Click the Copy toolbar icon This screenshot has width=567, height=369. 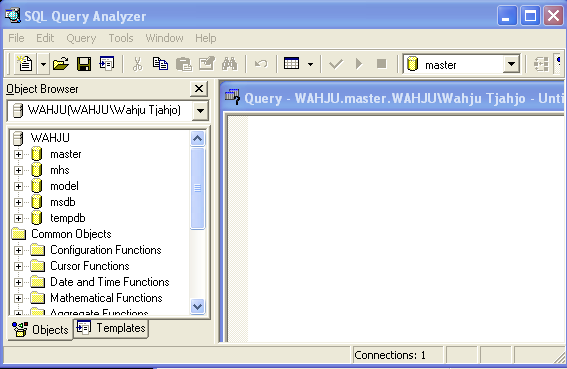click(x=160, y=64)
